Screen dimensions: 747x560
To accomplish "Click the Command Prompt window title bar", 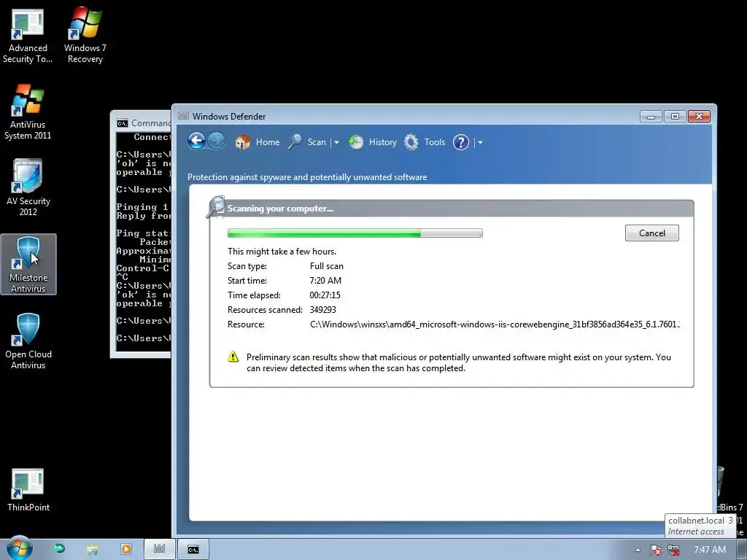I will (x=143, y=122).
